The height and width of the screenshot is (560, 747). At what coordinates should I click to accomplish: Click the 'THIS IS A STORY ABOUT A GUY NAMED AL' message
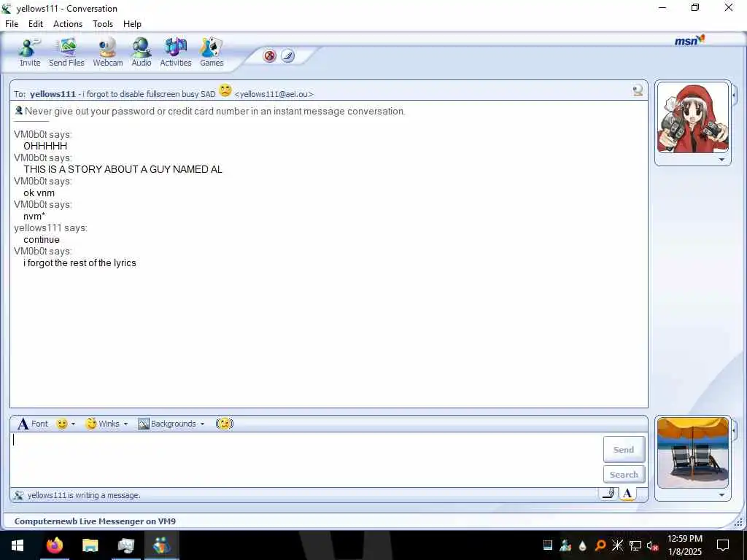click(x=123, y=169)
